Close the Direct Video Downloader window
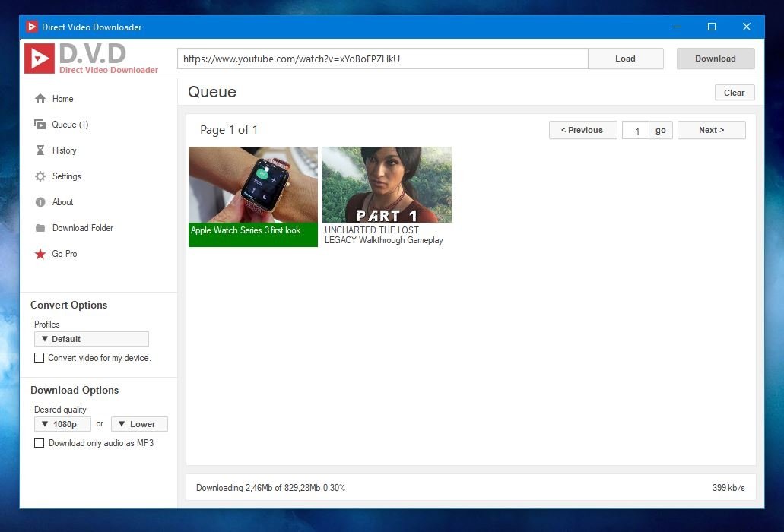 pos(747,27)
